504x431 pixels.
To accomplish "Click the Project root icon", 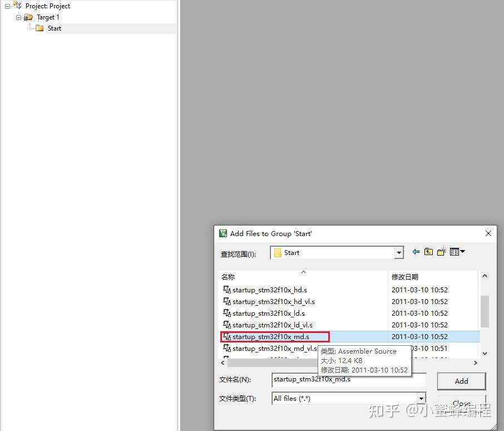I will click(x=17, y=6).
